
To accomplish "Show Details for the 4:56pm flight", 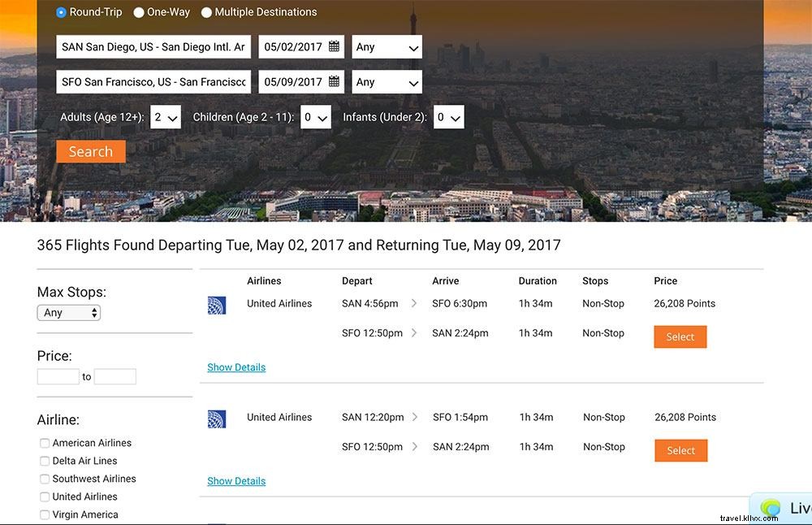I will 236,367.
